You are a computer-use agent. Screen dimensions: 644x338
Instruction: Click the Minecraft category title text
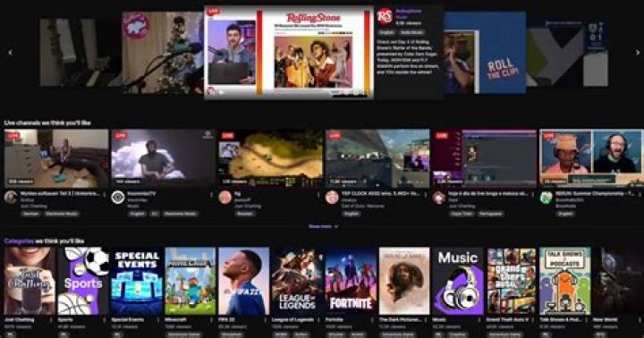coord(174,319)
